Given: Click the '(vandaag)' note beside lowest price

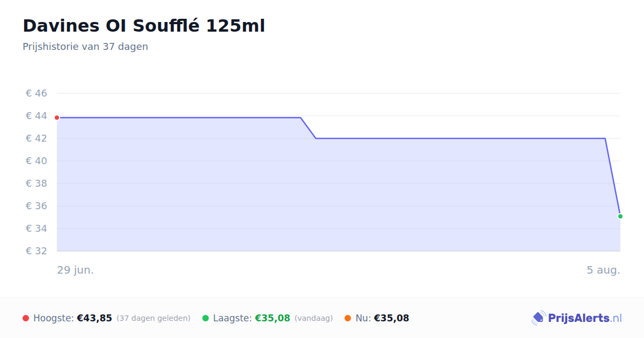Looking at the screenshot, I should (314, 318).
